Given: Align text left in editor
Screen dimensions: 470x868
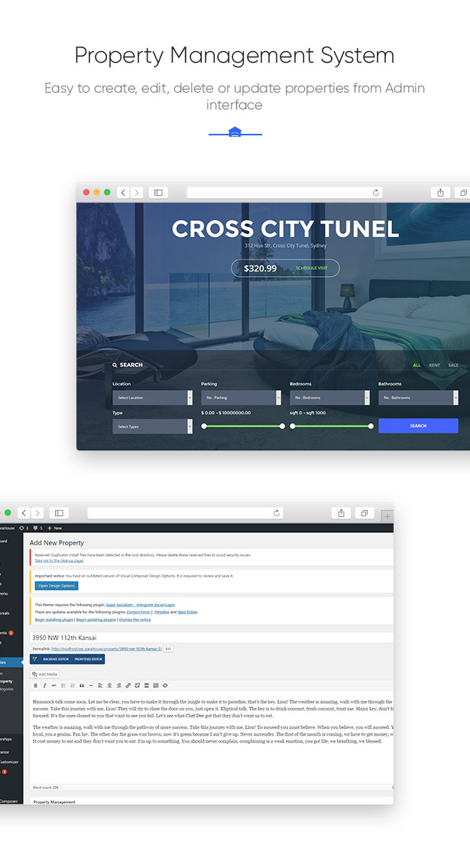Looking at the screenshot, I should tap(100, 686).
